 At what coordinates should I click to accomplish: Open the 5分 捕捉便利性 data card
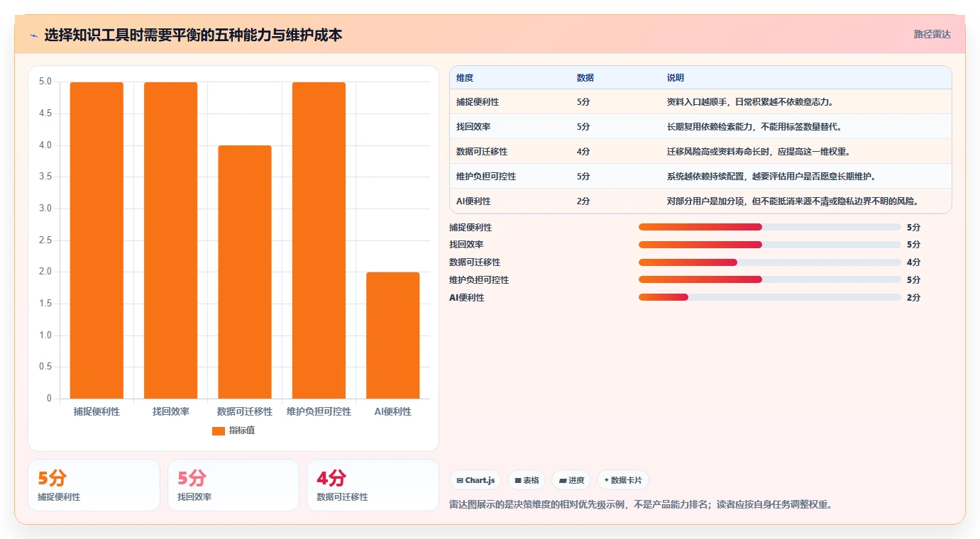point(94,485)
